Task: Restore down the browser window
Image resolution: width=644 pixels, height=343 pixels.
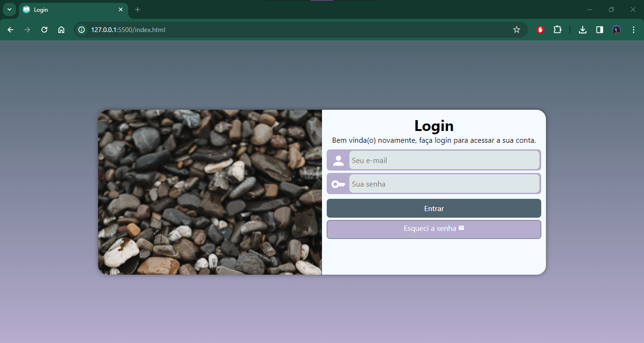Action: (x=611, y=9)
